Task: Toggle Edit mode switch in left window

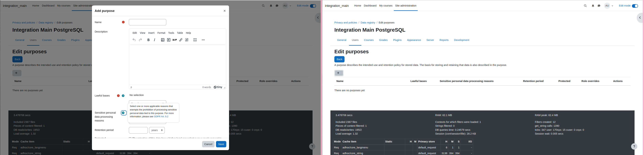Action: (x=313, y=6)
